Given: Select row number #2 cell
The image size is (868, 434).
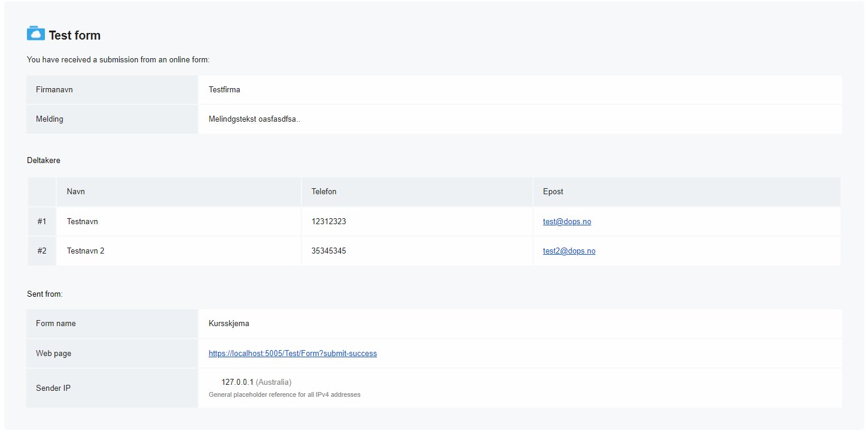Looking at the screenshot, I should tap(42, 251).
